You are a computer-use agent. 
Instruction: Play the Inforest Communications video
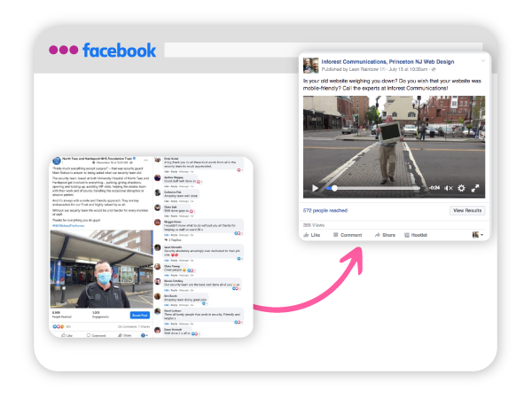point(314,188)
